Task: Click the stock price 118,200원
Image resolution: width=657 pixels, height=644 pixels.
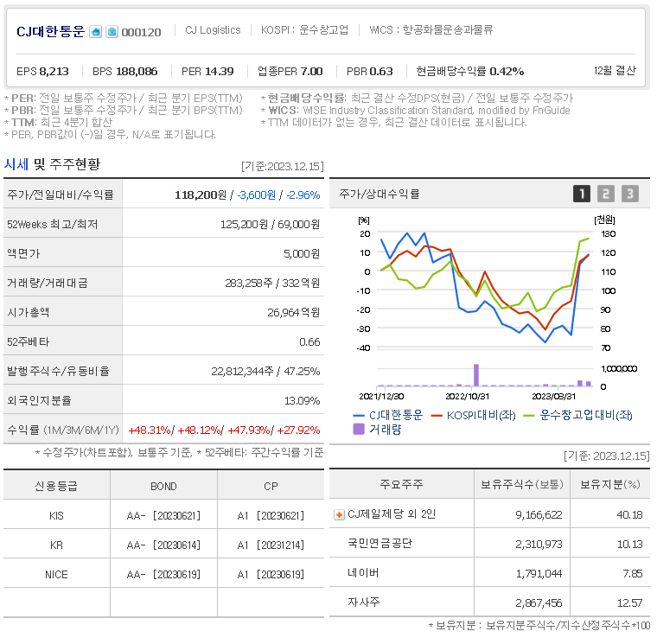Action: point(201,194)
